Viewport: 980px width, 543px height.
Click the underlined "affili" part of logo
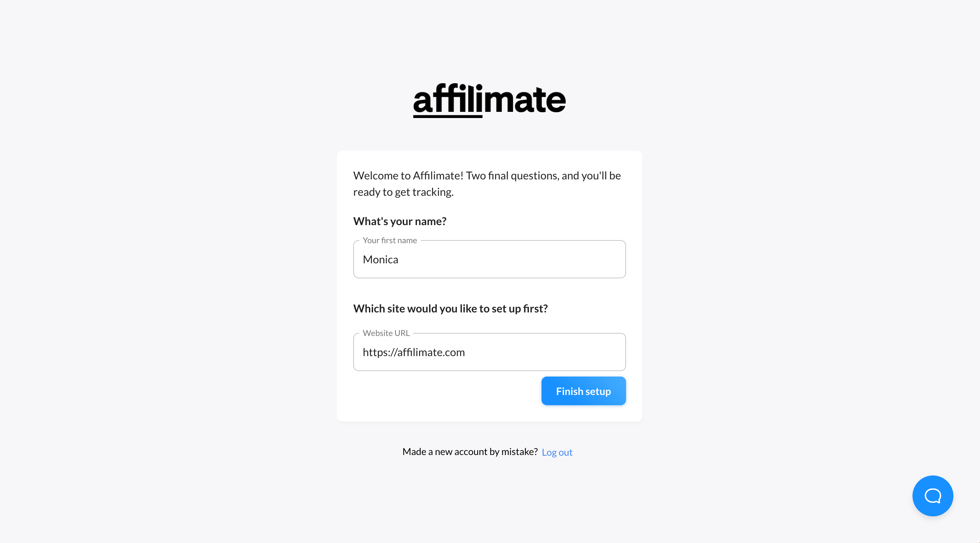(448, 100)
